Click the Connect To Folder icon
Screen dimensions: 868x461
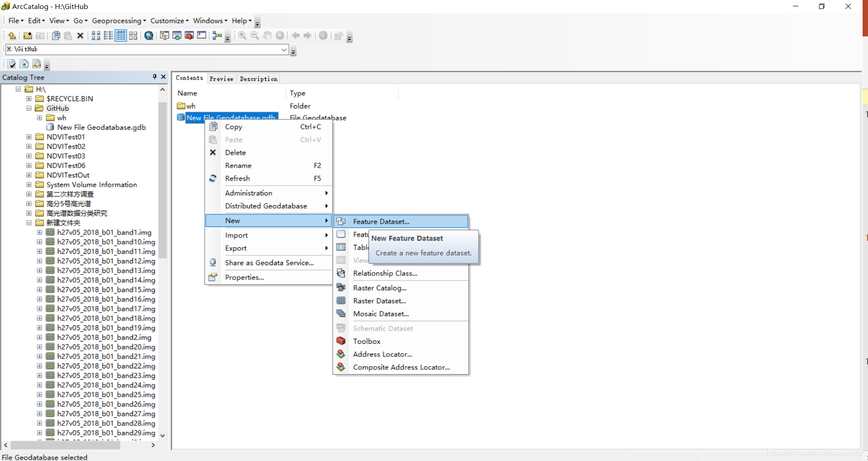tap(27, 35)
